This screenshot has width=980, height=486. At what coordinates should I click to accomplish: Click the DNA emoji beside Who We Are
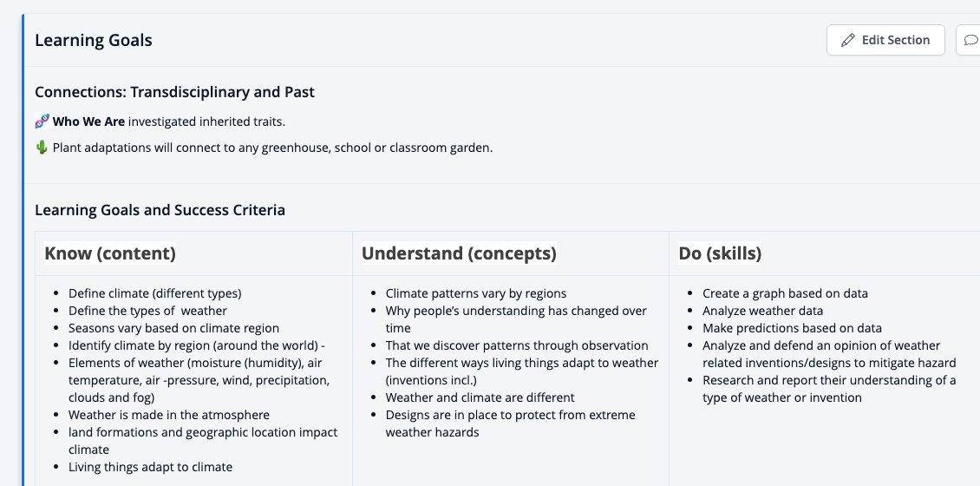tap(42, 121)
